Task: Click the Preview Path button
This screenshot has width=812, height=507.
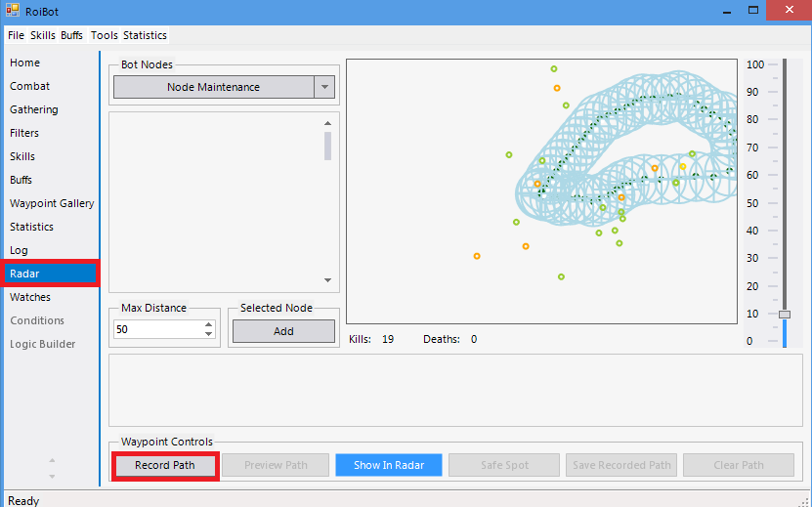Action: (276, 465)
